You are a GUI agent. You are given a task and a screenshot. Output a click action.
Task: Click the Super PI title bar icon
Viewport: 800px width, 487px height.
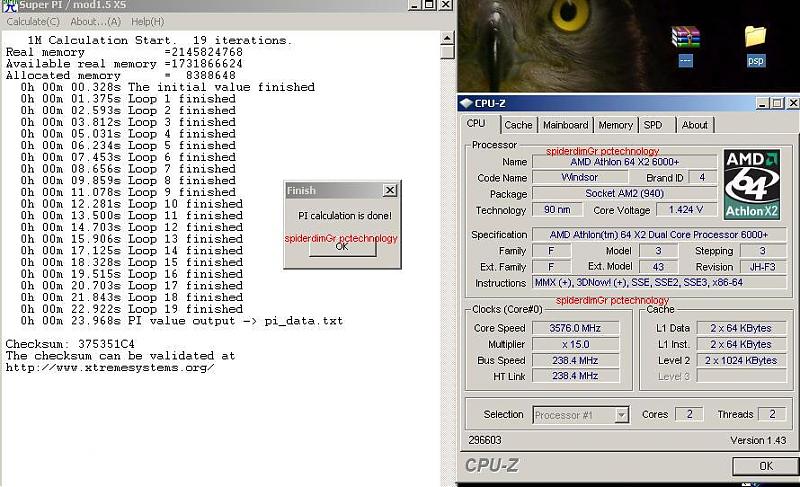tap(9, 6)
